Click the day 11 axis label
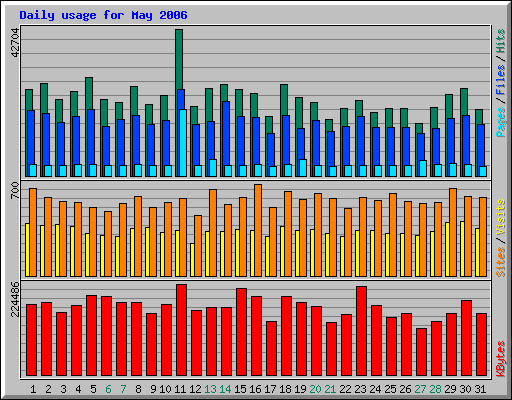The height and width of the screenshot is (400, 512). 180,389
